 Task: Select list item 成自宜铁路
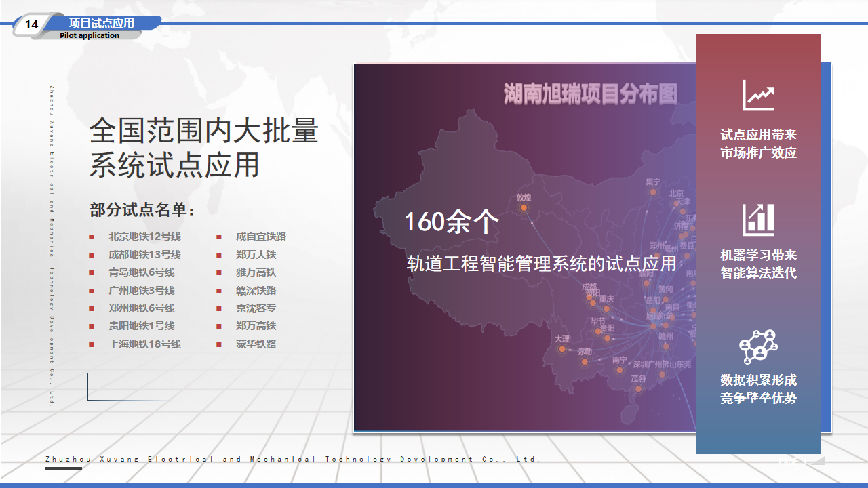click(x=261, y=237)
